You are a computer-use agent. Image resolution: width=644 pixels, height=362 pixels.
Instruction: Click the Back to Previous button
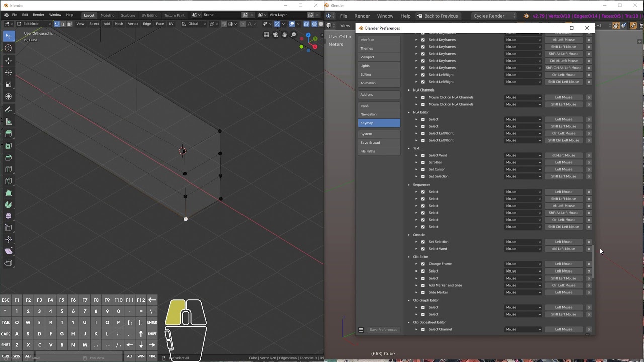(x=437, y=16)
